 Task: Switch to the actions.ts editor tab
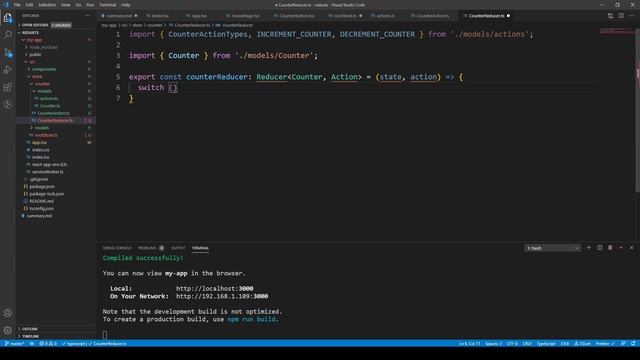coord(386,16)
